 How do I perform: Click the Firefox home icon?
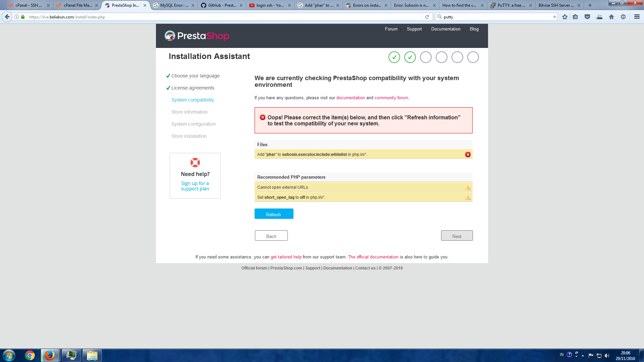tap(611, 17)
